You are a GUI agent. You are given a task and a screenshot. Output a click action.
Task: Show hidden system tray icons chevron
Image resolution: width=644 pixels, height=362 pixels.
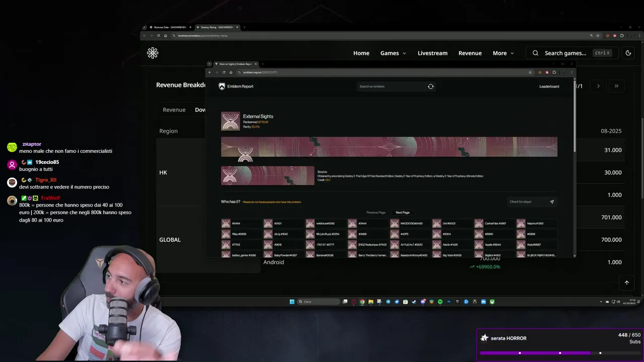pos(601,302)
